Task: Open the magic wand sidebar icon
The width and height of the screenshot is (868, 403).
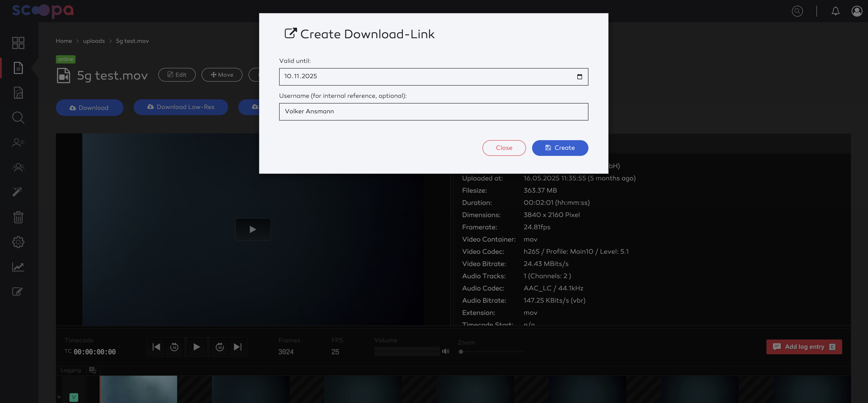Action: (x=17, y=192)
